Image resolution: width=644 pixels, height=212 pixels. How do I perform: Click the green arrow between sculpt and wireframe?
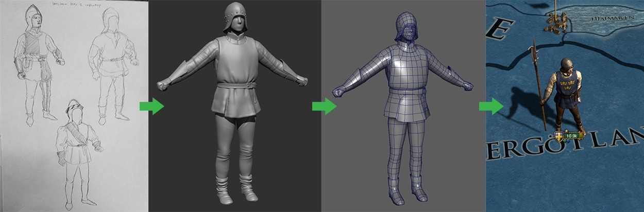point(324,107)
